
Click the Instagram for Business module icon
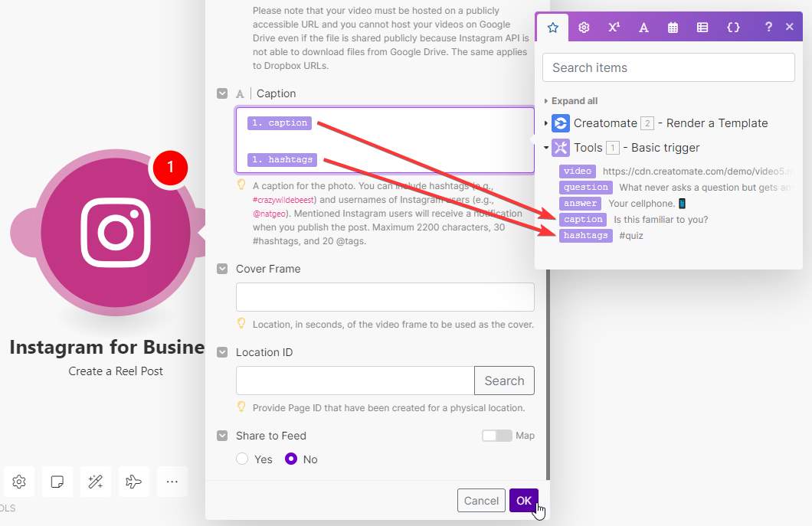pyautogui.click(x=115, y=232)
